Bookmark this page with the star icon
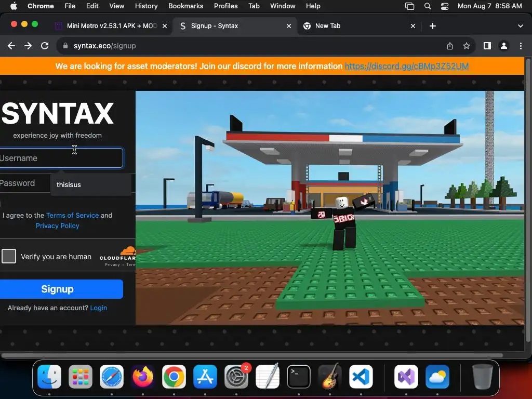The width and height of the screenshot is (532, 399). pyautogui.click(x=467, y=46)
